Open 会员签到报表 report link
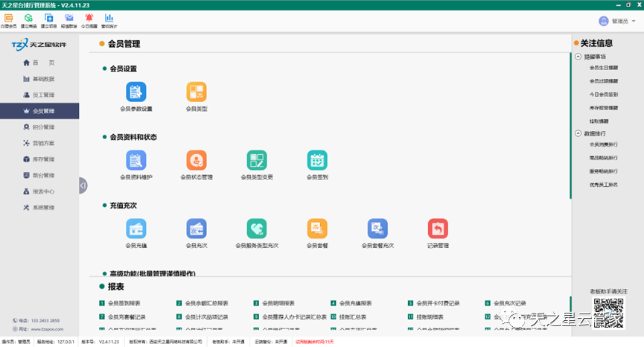This screenshot has height=347, width=644. coord(124,304)
